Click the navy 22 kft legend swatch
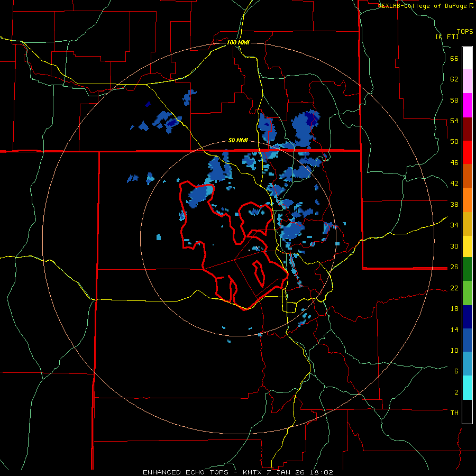 pyautogui.click(x=467, y=317)
